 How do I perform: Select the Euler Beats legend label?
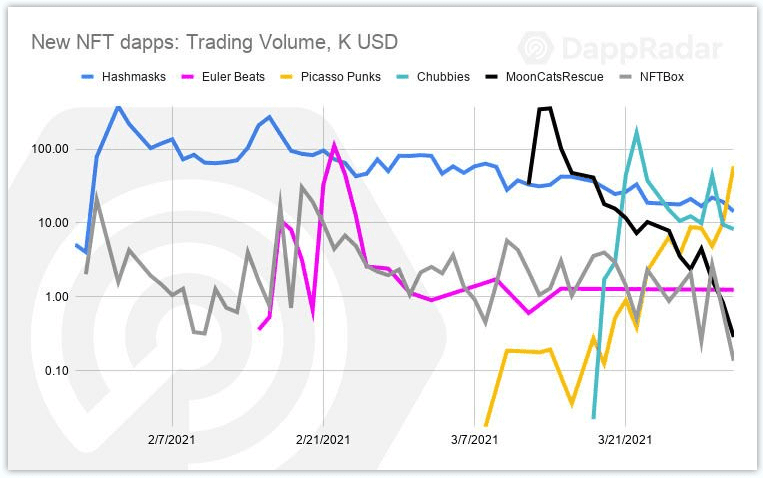point(234,77)
